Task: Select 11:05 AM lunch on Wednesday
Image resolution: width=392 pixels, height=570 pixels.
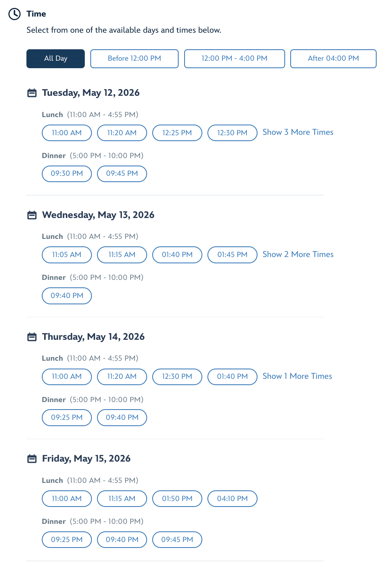Action: coord(67,255)
